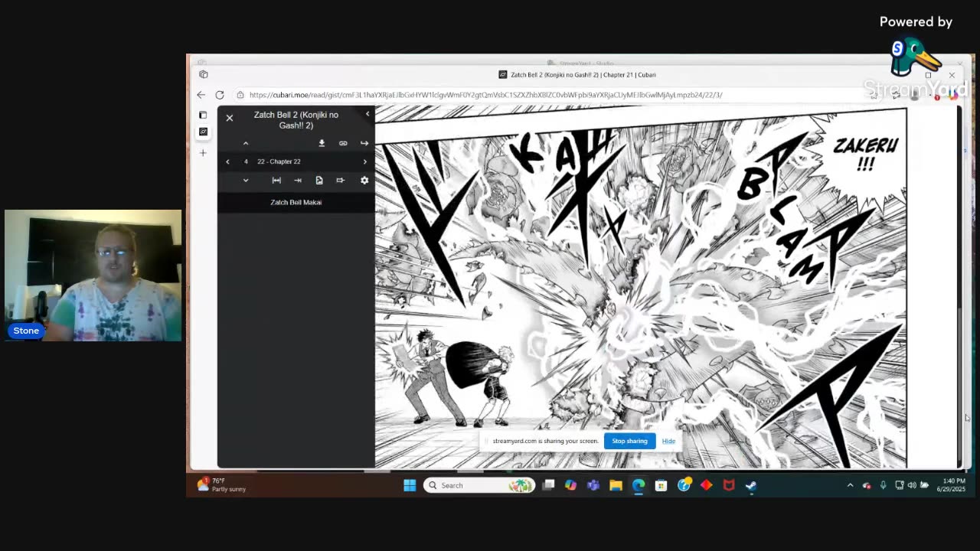View site info lock icon in address bar

tap(240, 95)
